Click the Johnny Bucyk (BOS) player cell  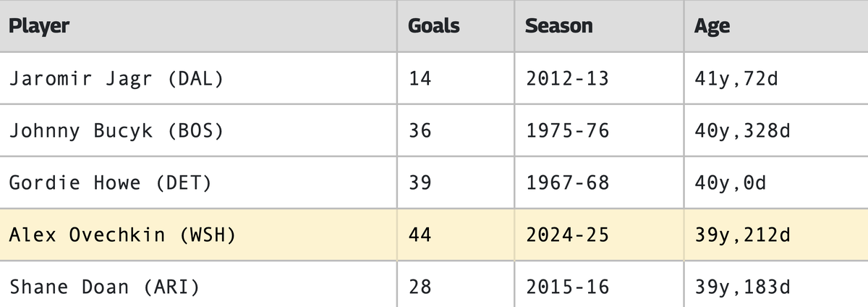pyautogui.click(x=116, y=131)
